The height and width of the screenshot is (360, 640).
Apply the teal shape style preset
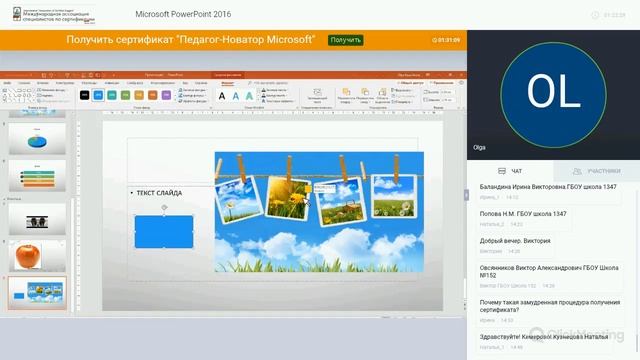tap(111, 95)
